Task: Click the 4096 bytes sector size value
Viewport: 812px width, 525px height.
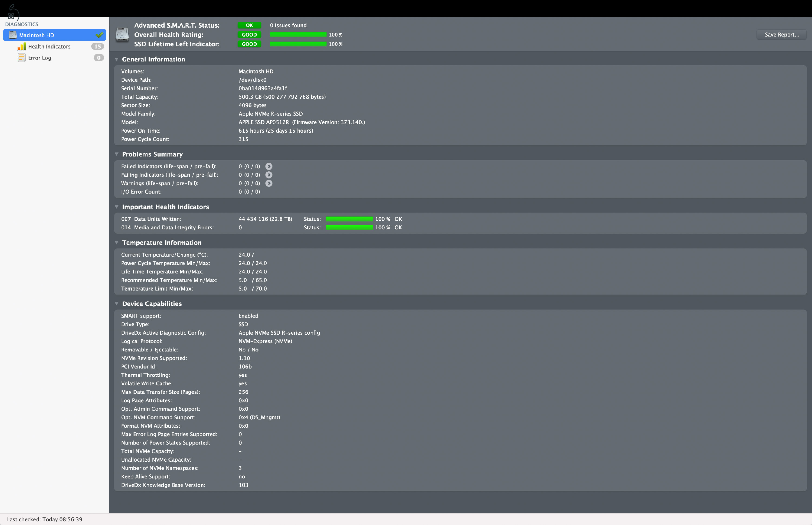Action: [253, 105]
